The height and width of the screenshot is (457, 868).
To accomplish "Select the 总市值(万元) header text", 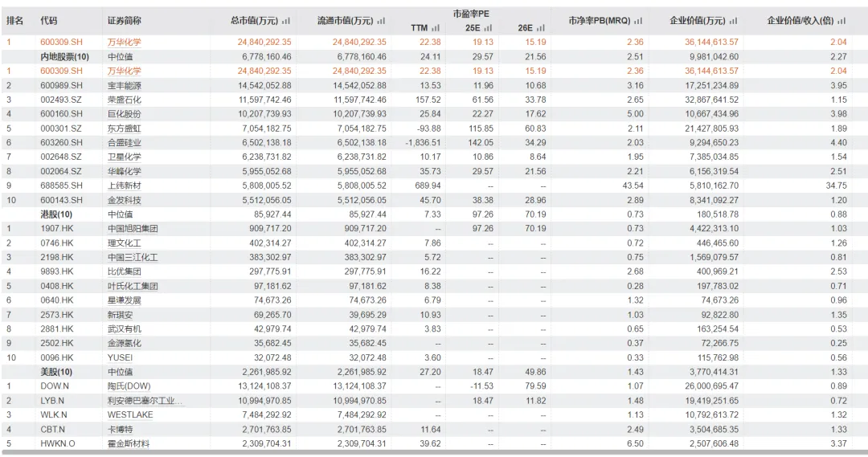I will (254, 21).
